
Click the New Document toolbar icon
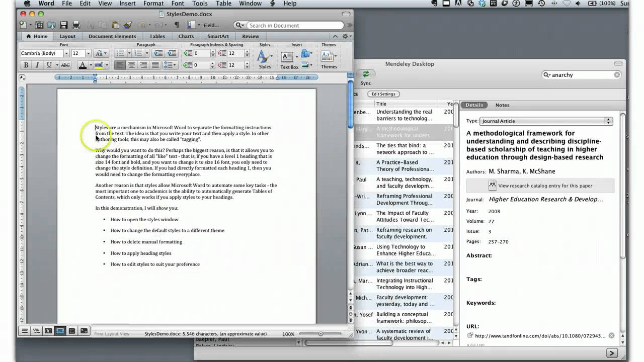pyautogui.click(x=24, y=25)
